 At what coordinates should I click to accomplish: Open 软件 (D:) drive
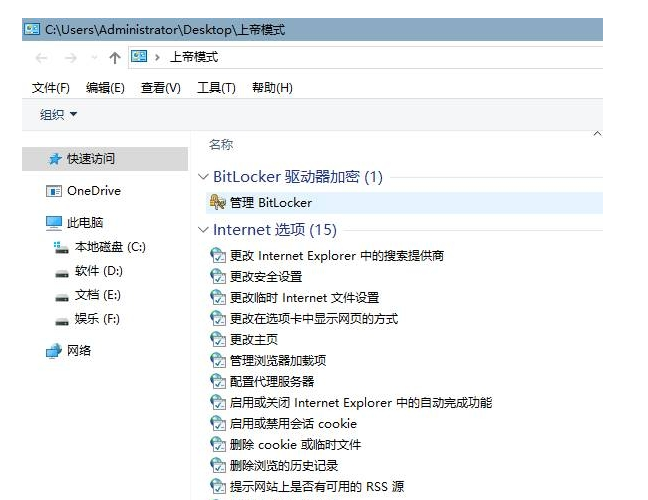coord(98,271)
